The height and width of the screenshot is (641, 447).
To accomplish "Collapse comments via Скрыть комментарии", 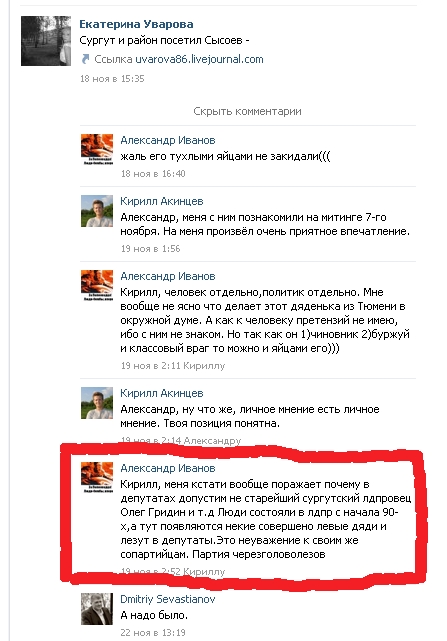I will pos(247,111).
